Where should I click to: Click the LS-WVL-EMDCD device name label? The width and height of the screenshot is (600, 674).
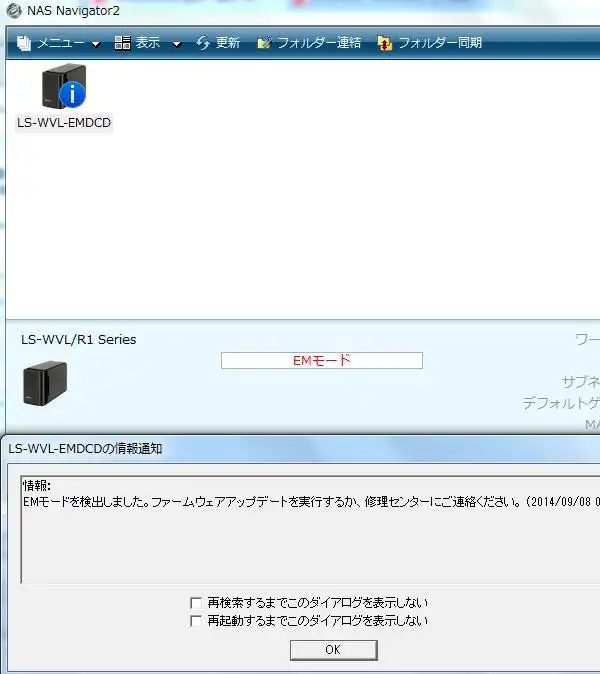(x=64, y=123)
